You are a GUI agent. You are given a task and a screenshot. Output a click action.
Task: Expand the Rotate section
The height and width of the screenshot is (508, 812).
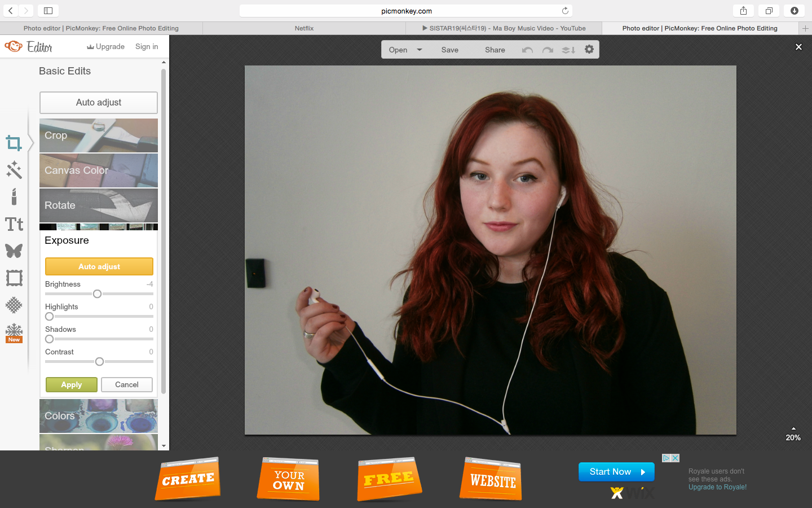click(x=99, y=205)
